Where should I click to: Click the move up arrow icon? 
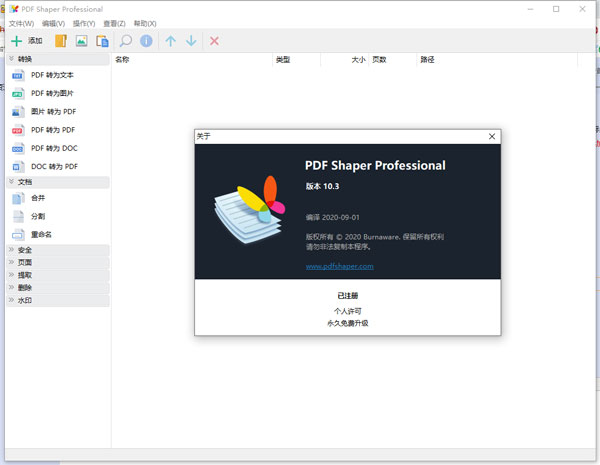171,41
